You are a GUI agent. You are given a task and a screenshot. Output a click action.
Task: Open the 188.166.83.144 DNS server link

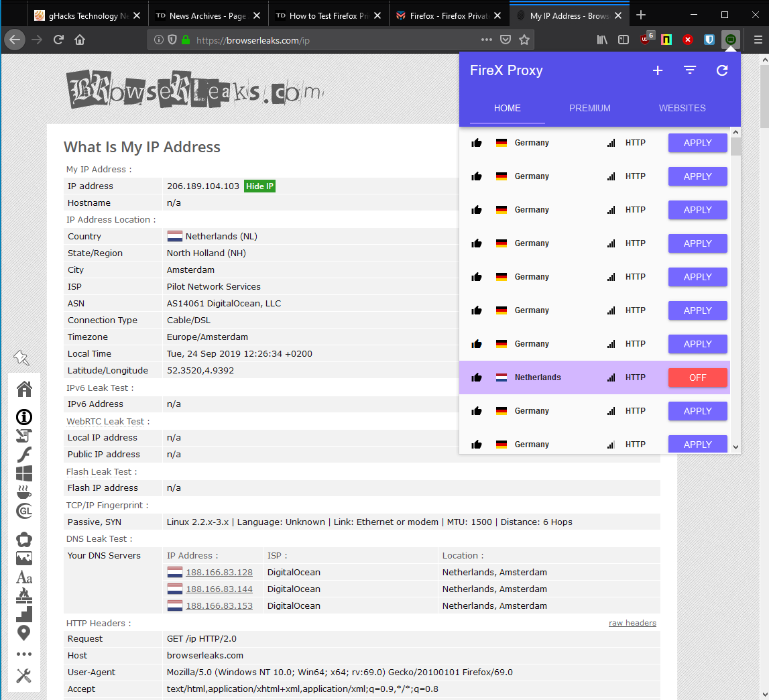pyautogui.click(x=219, y=589)
